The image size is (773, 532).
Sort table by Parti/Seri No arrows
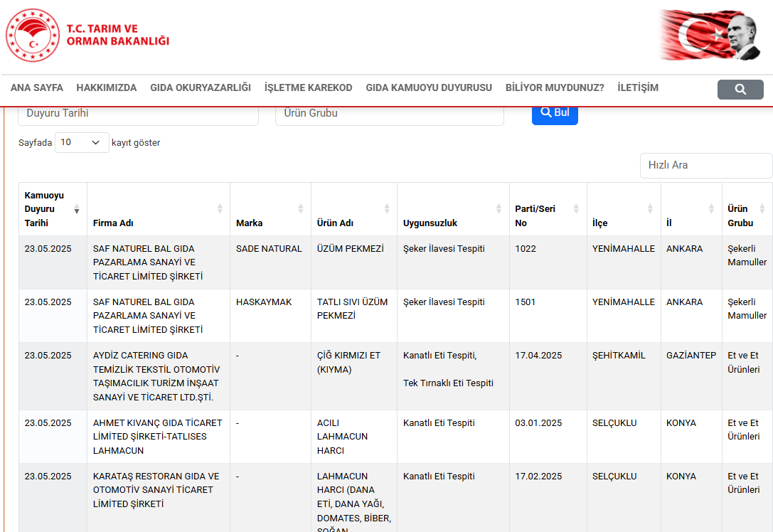(x=576, y=209)
